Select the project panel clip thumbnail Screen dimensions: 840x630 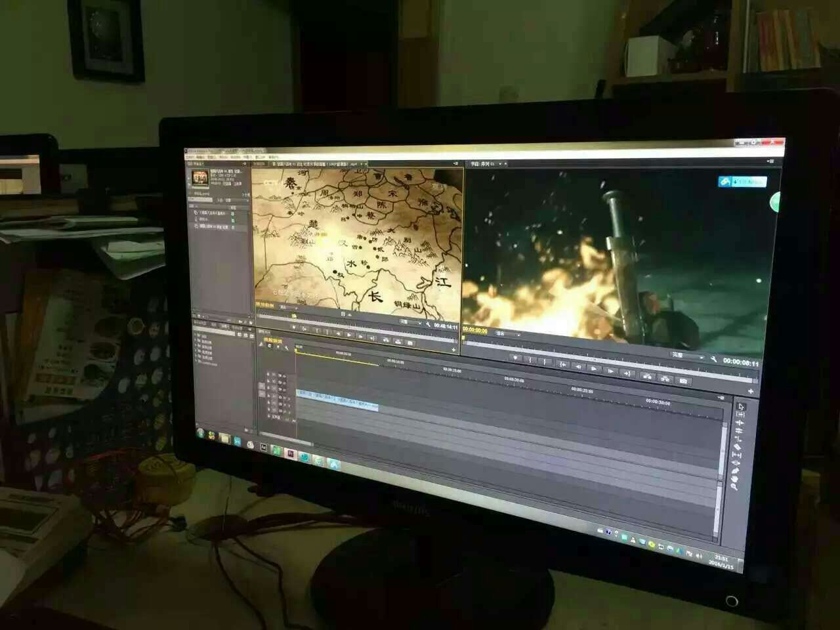click(x=200, y=178)
